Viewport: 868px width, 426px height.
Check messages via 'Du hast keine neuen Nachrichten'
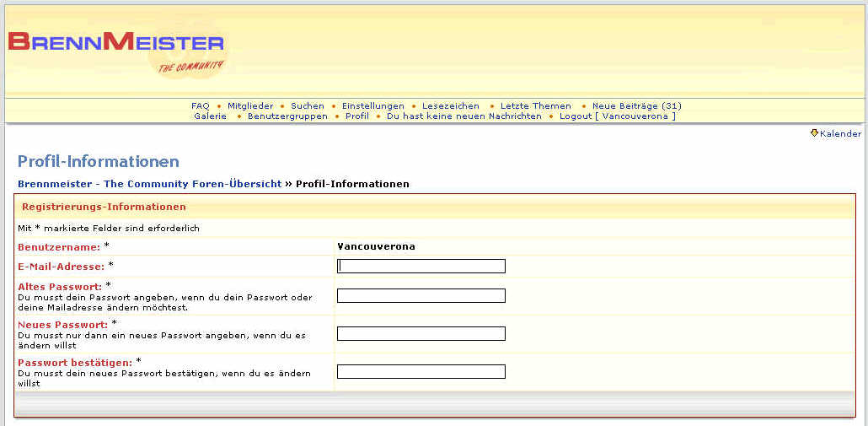click(x=463, y=116)
